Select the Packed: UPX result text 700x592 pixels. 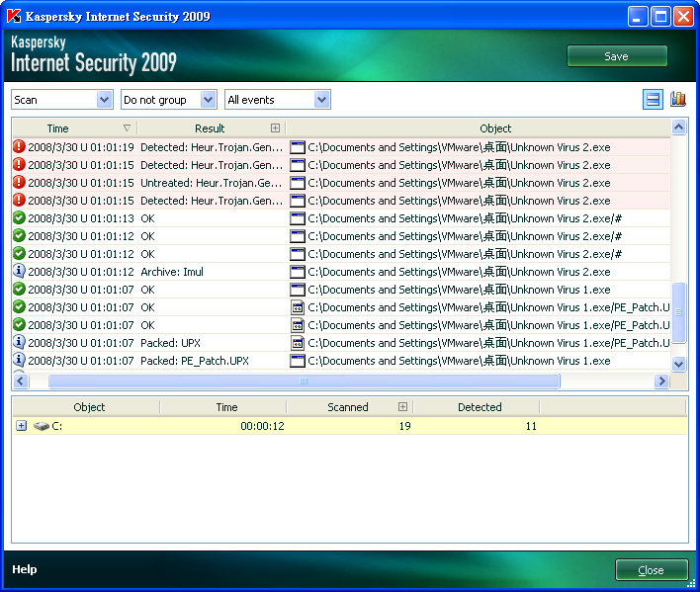click(170, 343)
